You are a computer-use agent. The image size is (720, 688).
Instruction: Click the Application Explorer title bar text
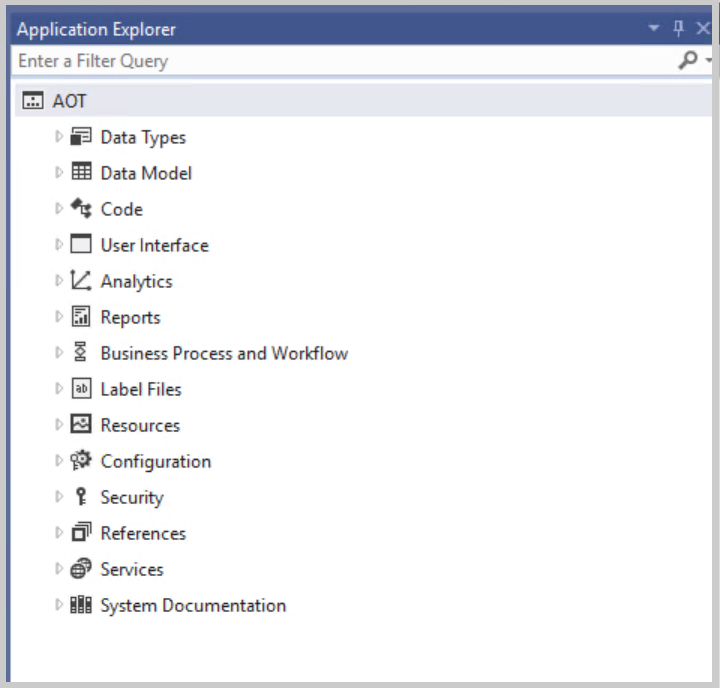click(x=96, y=29)
